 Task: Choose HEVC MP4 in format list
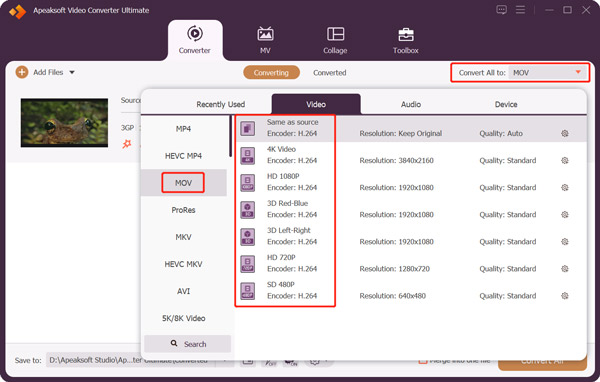[x=183, y=156]
